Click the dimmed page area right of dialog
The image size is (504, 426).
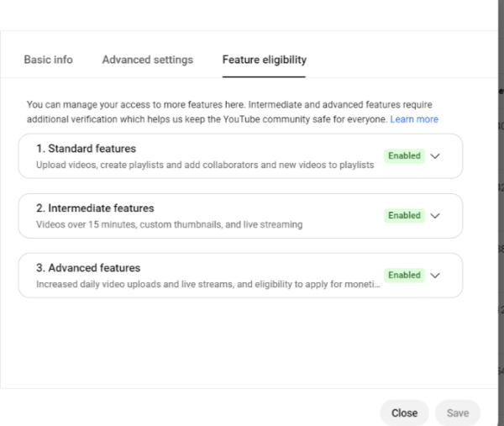(x=498, y=210)
